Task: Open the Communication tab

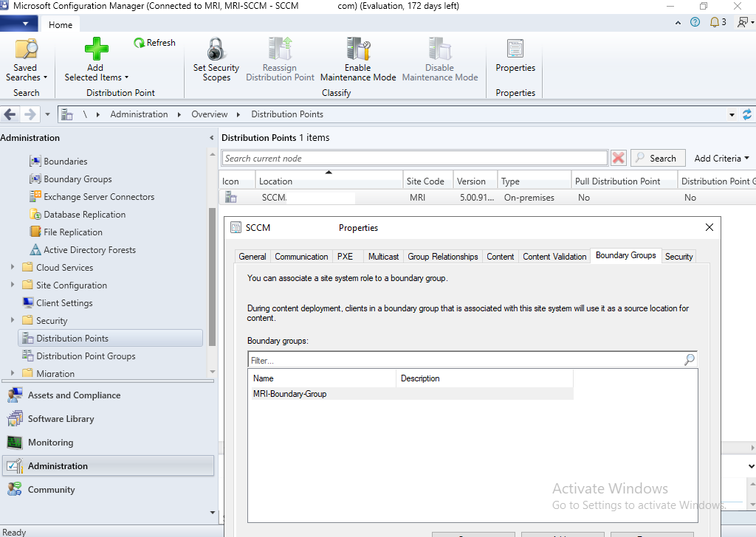Action: click(x=301, y=257)
